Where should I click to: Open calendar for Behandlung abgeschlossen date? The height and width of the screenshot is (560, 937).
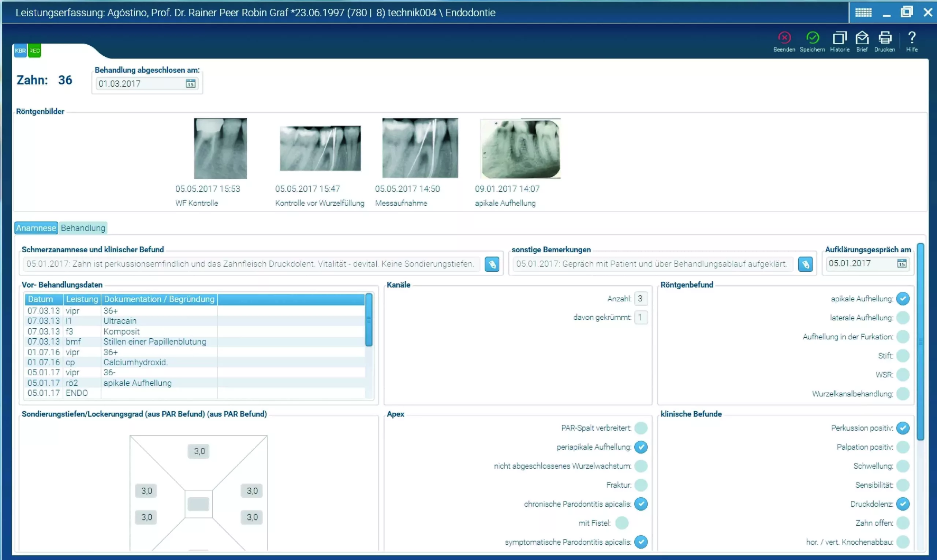coord(191,84)
